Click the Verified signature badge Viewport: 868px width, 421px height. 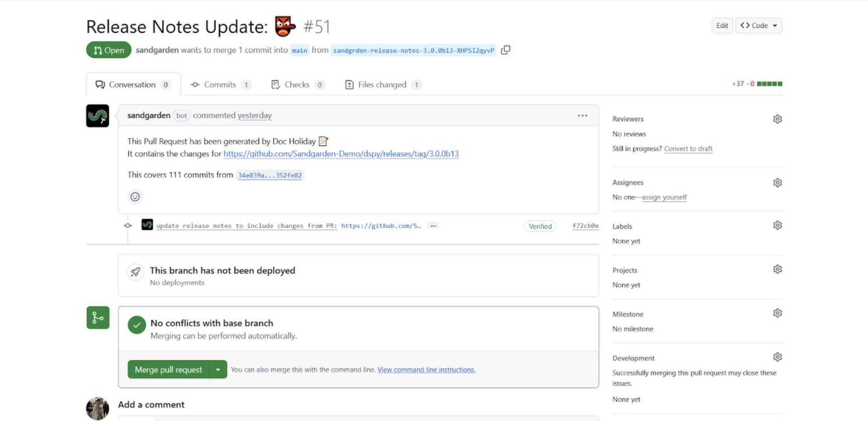[x=540, y=226]
